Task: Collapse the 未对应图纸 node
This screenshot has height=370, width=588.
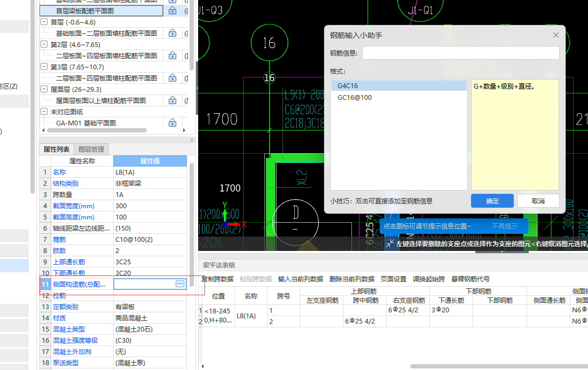Action: (x=44, y=112)
